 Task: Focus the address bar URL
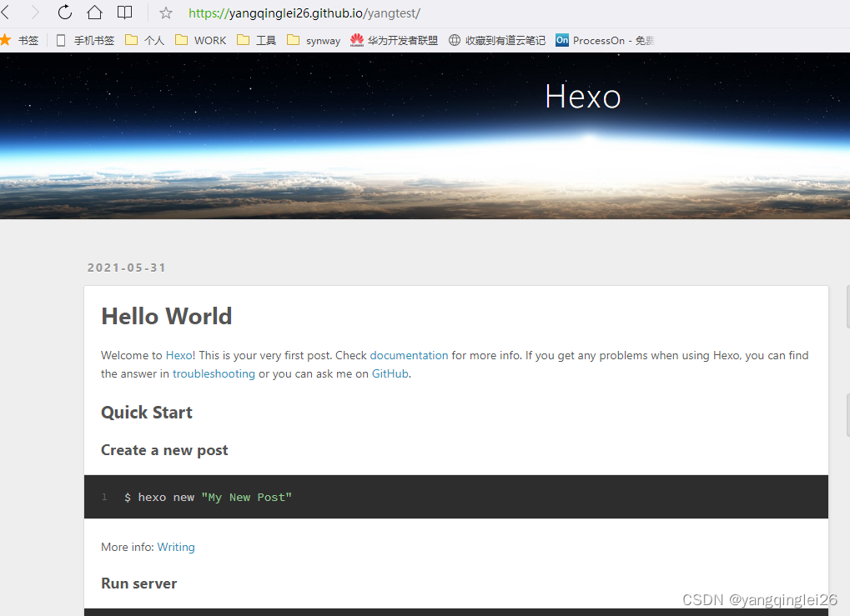click(304, 13)
